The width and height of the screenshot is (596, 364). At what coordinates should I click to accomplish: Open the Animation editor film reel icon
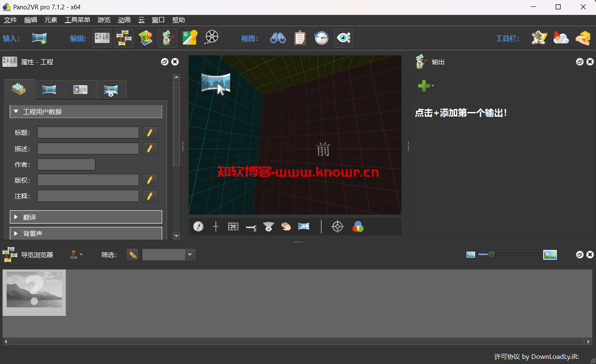pos(211,38)
